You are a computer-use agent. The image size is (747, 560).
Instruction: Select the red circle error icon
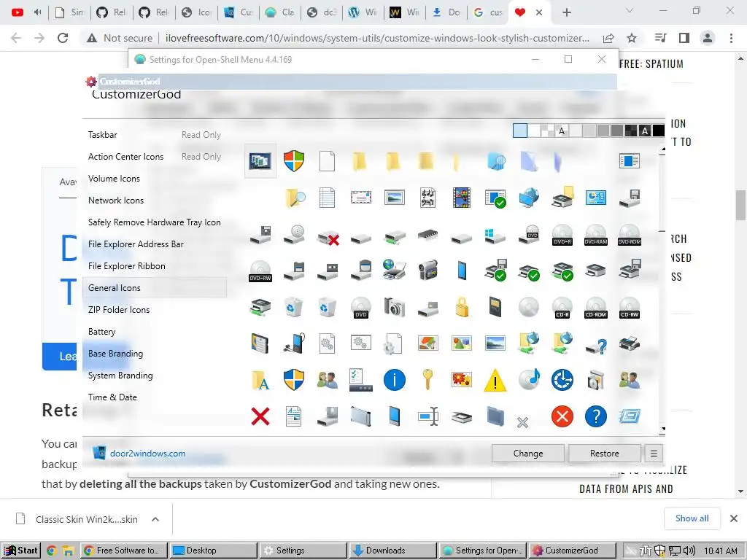click(562, 416)
